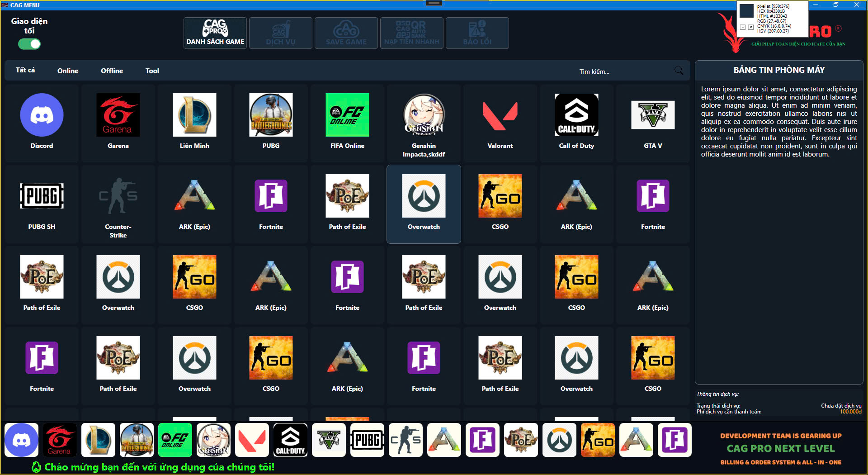
Task: Click the Save Game button
Action: pos(346,33)
